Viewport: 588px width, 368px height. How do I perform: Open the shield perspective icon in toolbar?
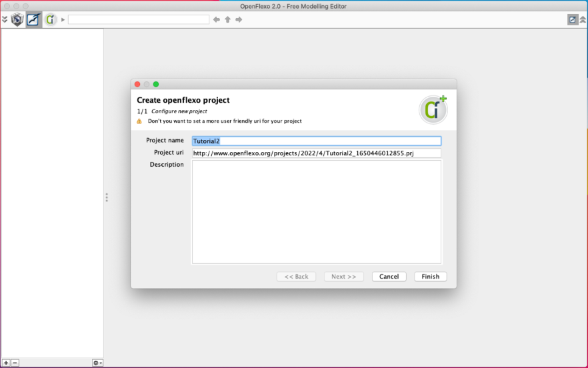pyautogui.click(x=17, y=19)
